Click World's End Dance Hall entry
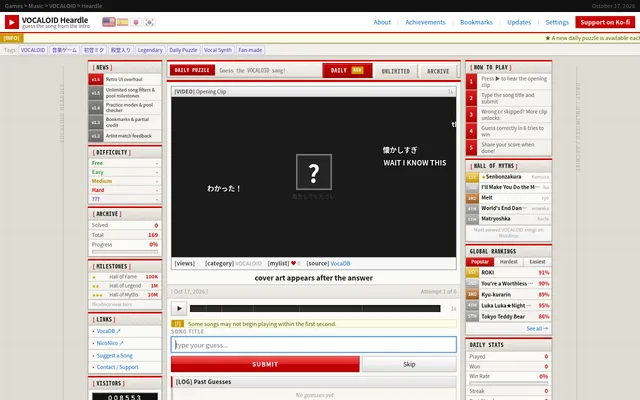This screenshot has height=400, width=640. 509,208
